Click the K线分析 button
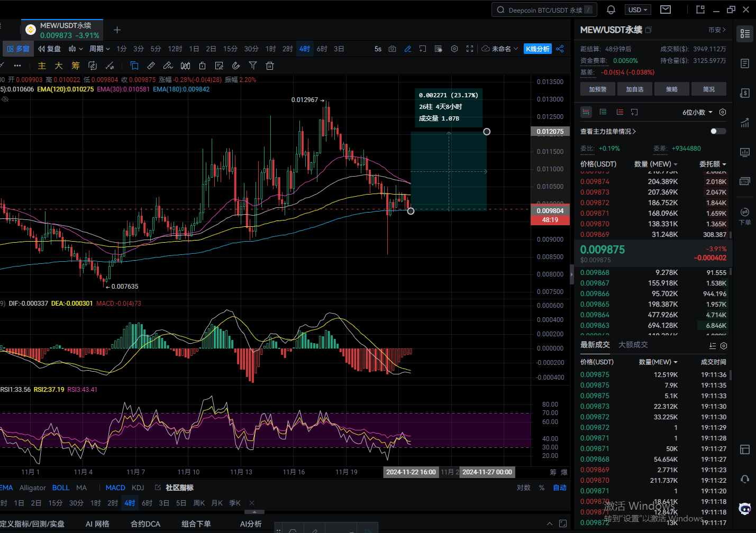Screen dimensions: 756x533 pos(538,49)
